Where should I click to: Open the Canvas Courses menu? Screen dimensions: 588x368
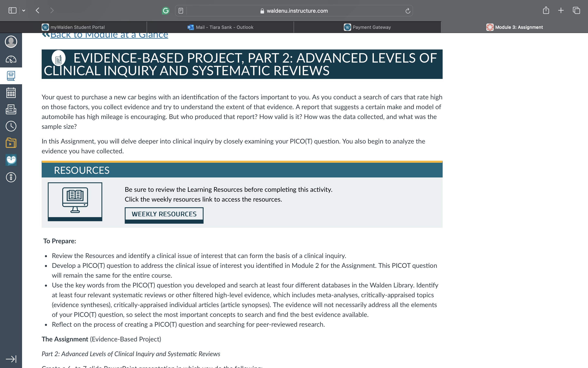point(11,76)
